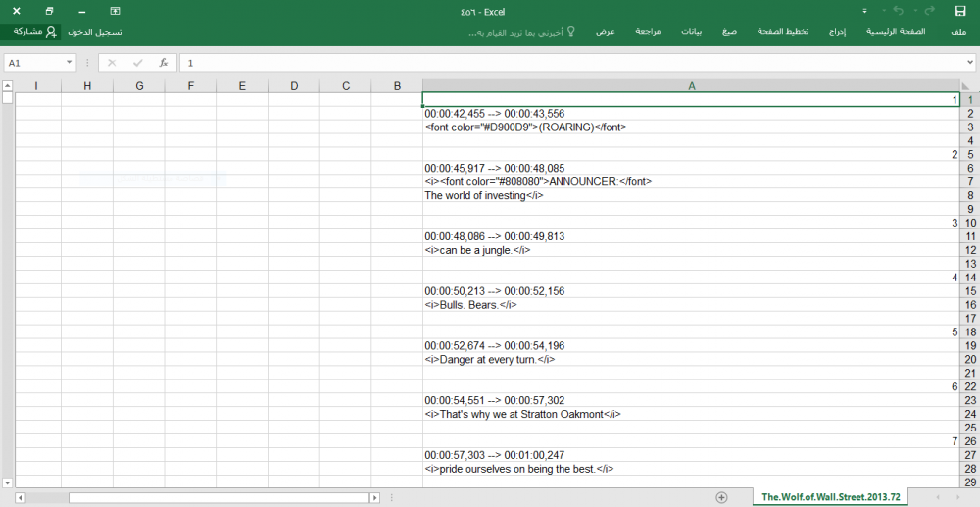
Task: Open the الصفحة الرئيسية Home tab
Action: tap(896, 32)
